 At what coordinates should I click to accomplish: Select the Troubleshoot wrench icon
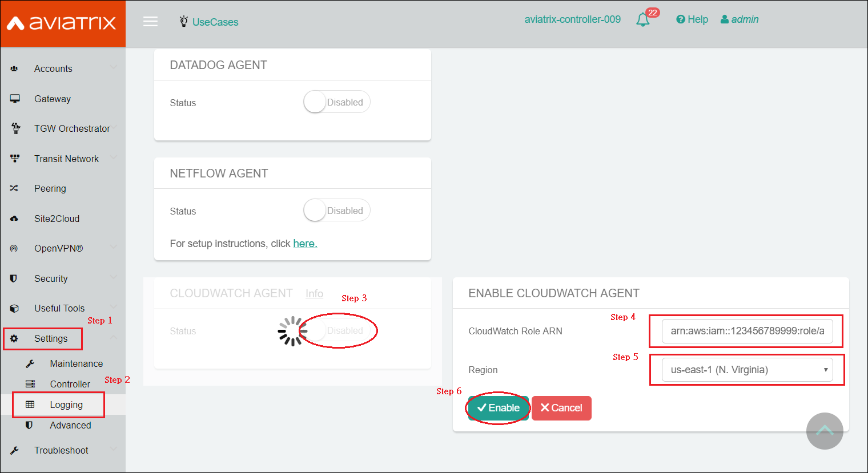(x=15, y=450)
